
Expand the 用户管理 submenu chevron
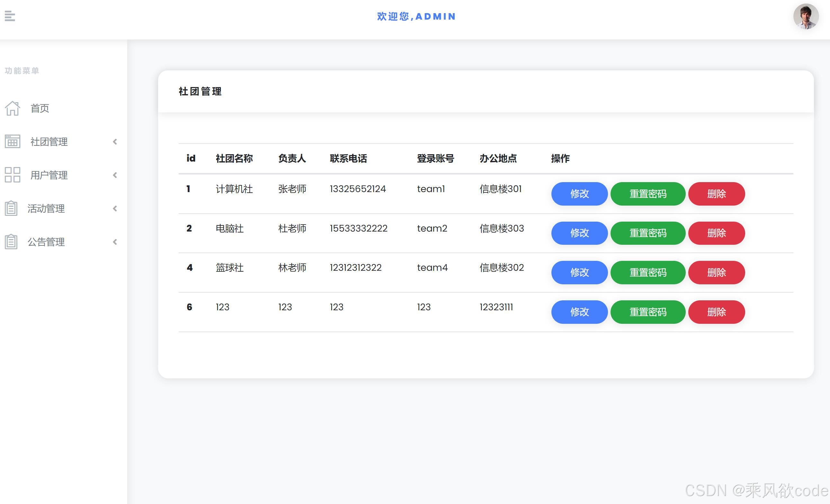(x=115, y=175)
